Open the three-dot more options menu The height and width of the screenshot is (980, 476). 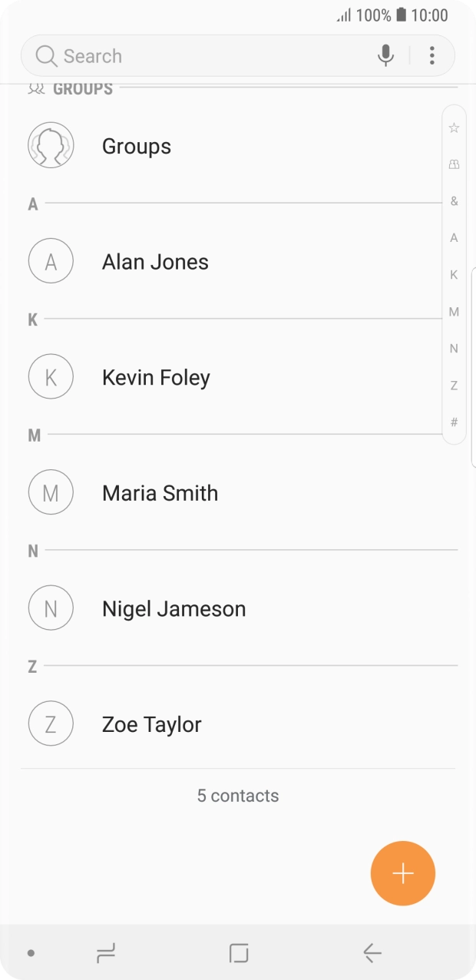(431, 55)
